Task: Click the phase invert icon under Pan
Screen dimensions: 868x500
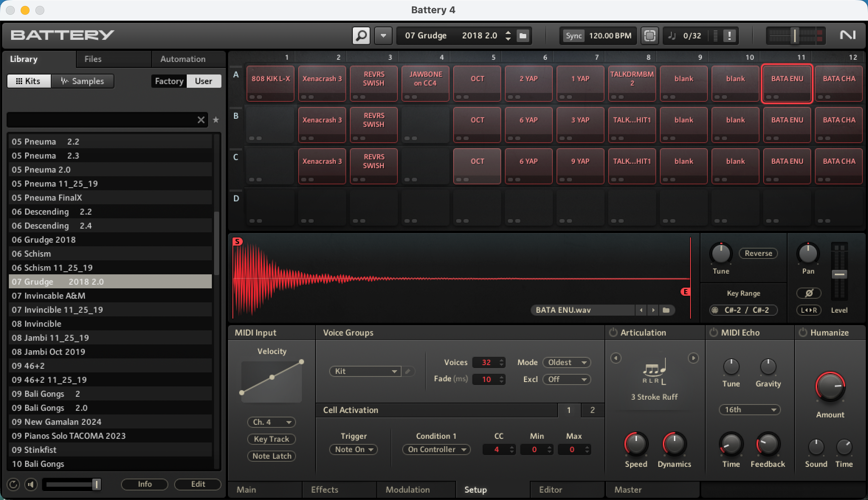Action: click(809, 293)
